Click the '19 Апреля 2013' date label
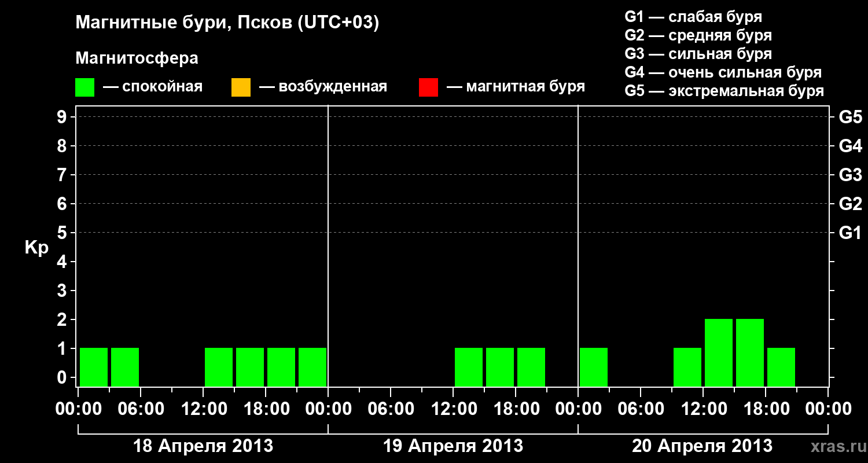868x463 pixels. pos(453,446)
